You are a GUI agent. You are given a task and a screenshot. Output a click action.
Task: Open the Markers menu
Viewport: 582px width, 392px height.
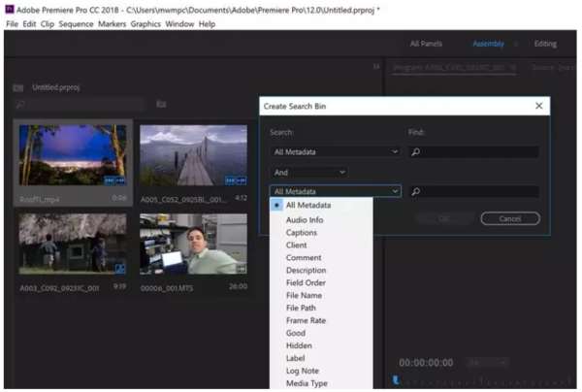click(113, 24)
